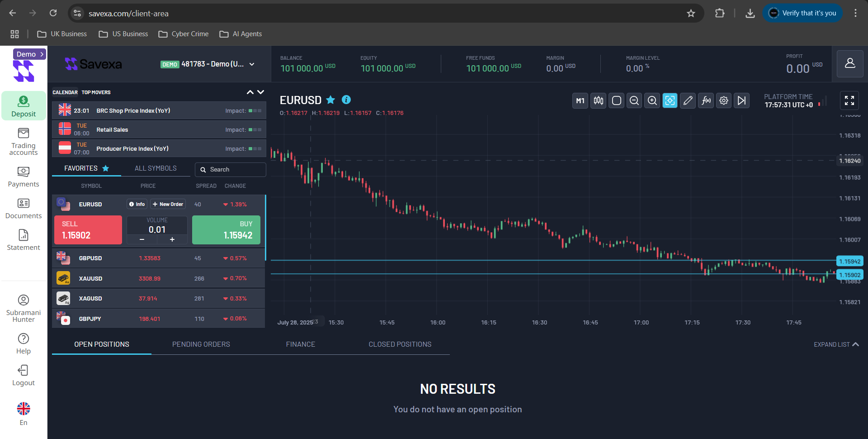
Task: Collapse the calendar with the up chevron
Action: 250,92
